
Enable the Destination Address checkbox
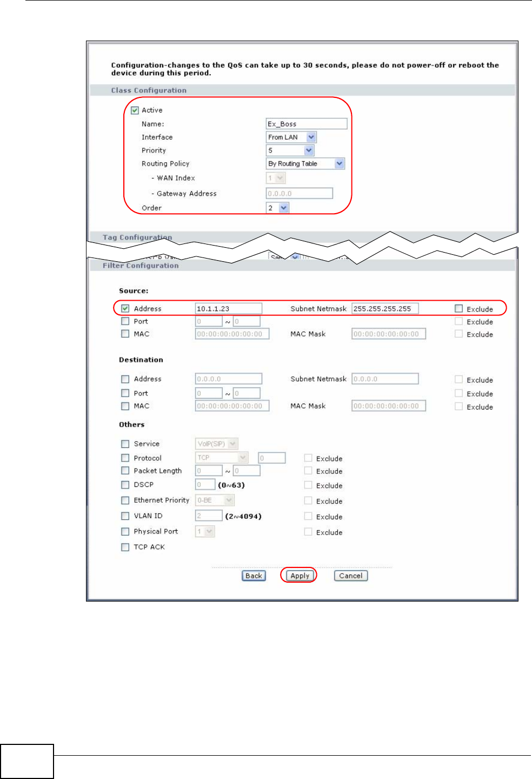tap(125, 379)
